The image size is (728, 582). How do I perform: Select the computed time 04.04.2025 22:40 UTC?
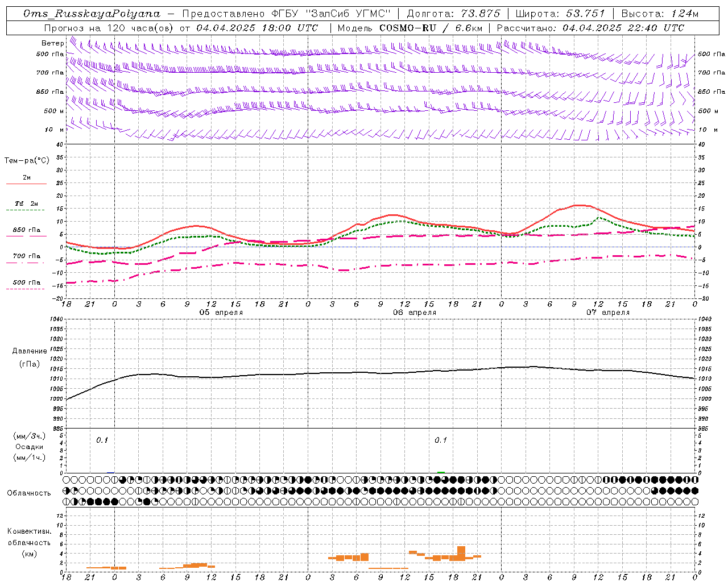coord(623,28)
